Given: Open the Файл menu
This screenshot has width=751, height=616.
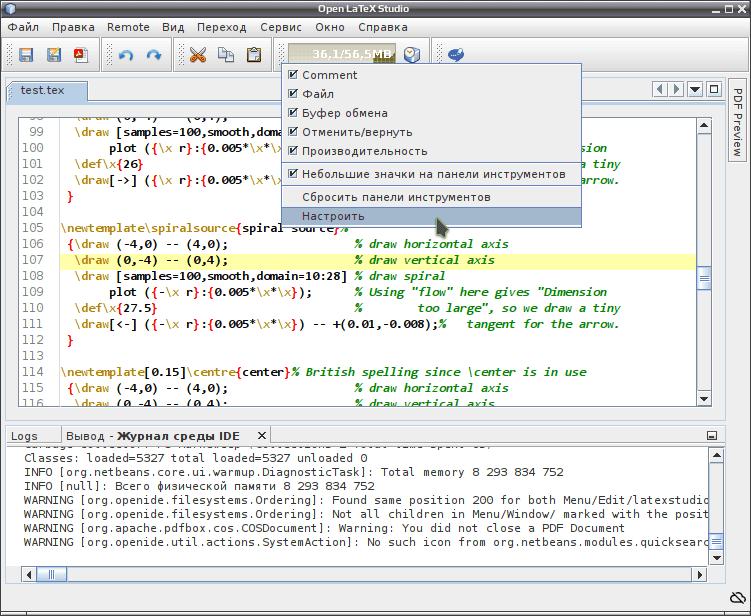Looking at the screenshot, I should [23, 27].
